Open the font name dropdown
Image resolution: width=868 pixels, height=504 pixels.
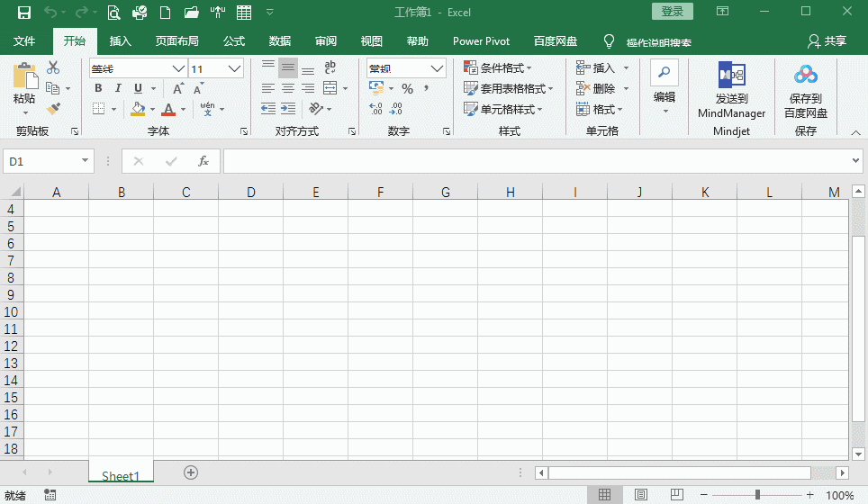coord(178,68)
